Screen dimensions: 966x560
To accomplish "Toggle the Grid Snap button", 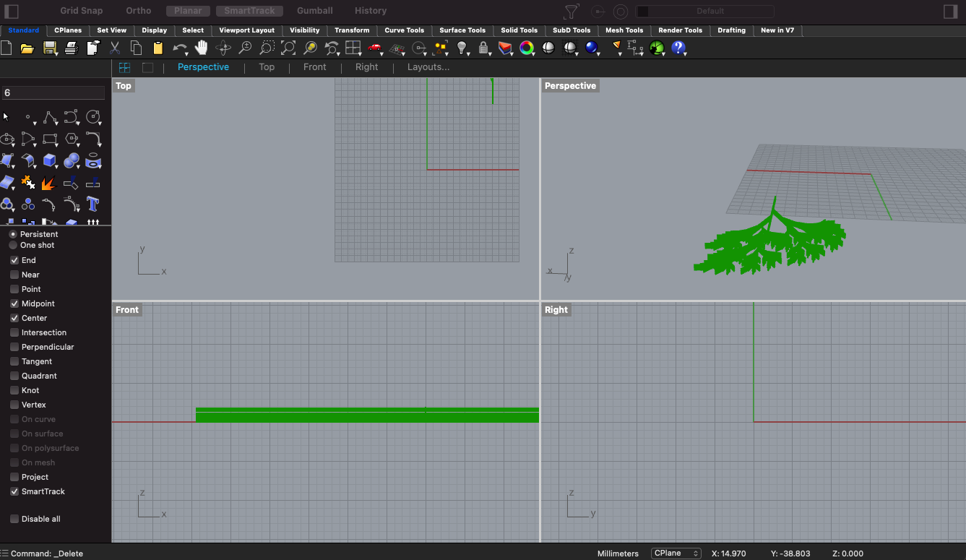I will [82, 11].
